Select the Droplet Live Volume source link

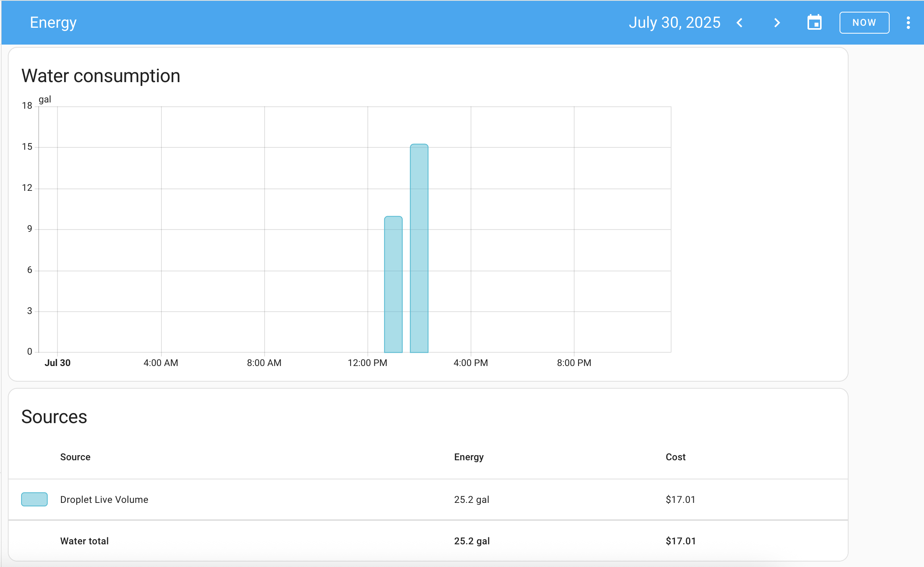[104, 499]
